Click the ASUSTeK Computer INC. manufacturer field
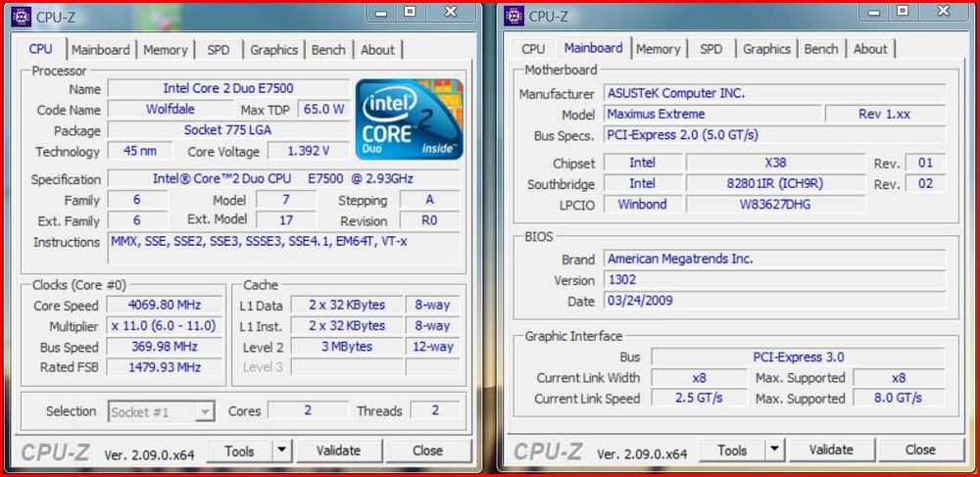The height and width of the screenshot is (477, 980). click(775, 93)
